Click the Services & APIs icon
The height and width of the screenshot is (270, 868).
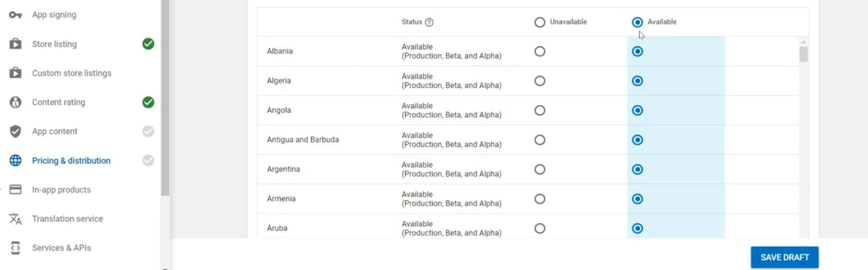click(16, 248)
